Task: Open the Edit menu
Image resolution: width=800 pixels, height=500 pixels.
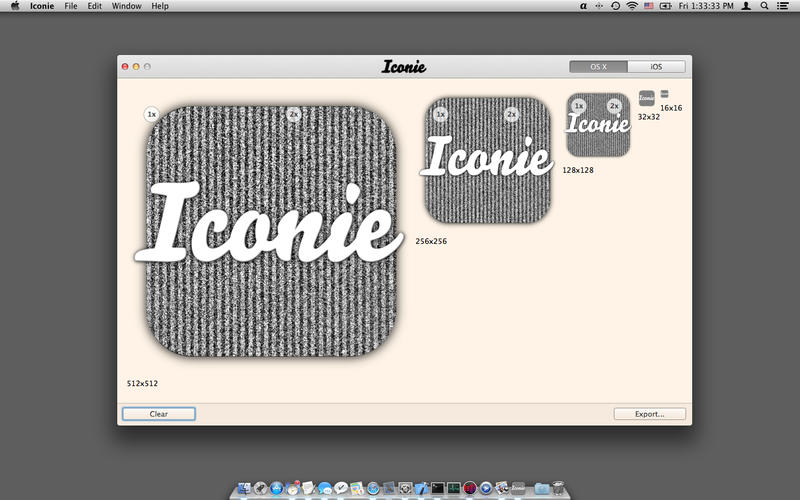Action: [94, 6]
